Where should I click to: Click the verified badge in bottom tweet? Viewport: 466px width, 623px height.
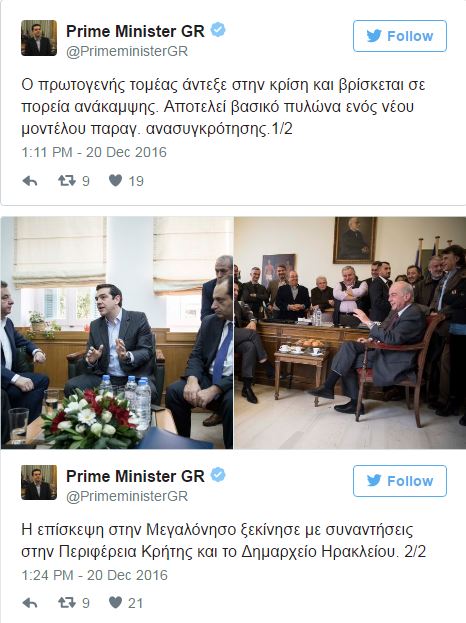[x=218, y=475]
